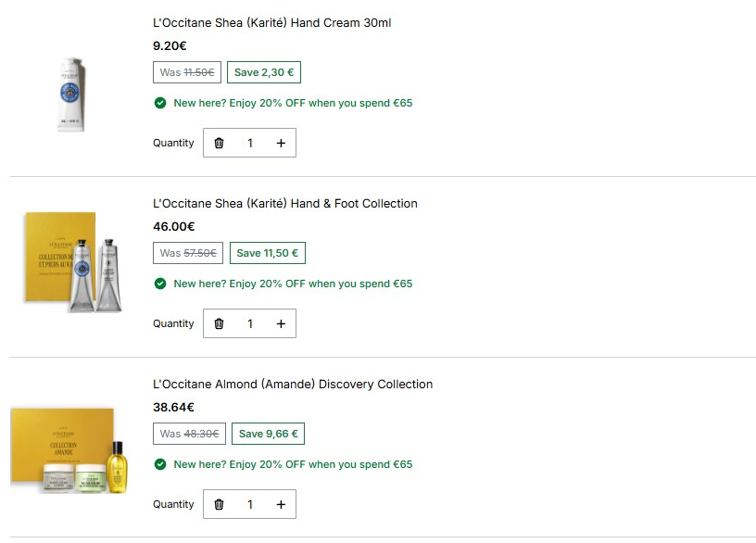The image size is (756, 543).
Task: Open Shea Hand & Foot Collection product title
Action: click(x=285, y=204)
